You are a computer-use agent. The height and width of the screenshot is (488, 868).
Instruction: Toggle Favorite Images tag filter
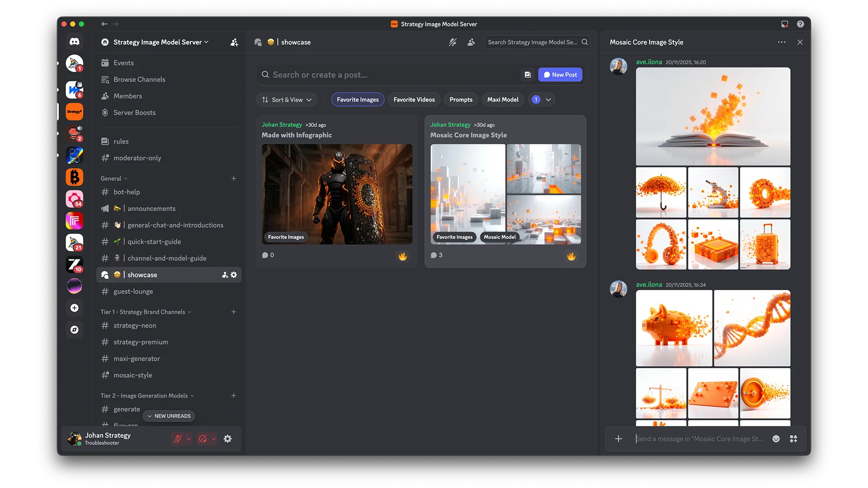[358, 99]
